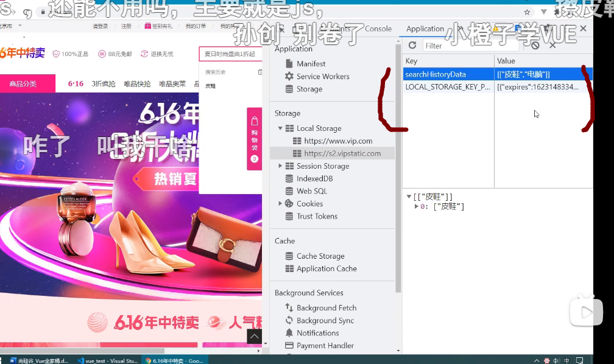Refresh the storage table

pos(412,46)
